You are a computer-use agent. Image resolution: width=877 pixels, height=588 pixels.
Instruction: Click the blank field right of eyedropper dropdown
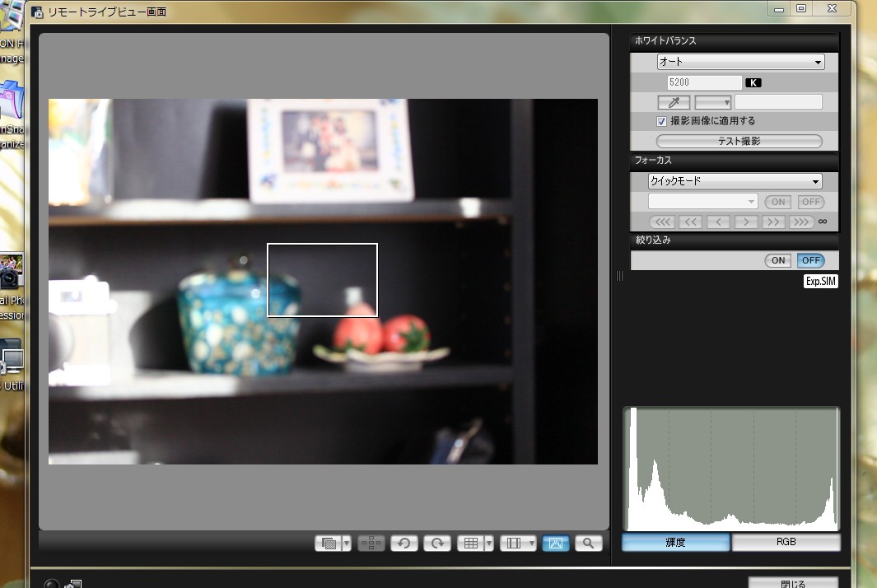tap(778, 102)
